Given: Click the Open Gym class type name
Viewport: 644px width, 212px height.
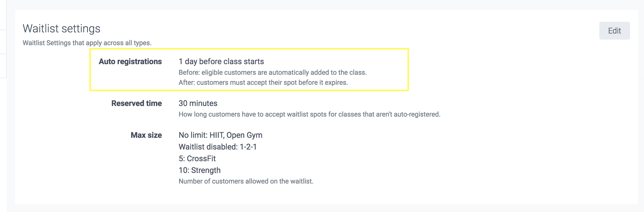Looking at the screenshot, I should click(244, 135).
